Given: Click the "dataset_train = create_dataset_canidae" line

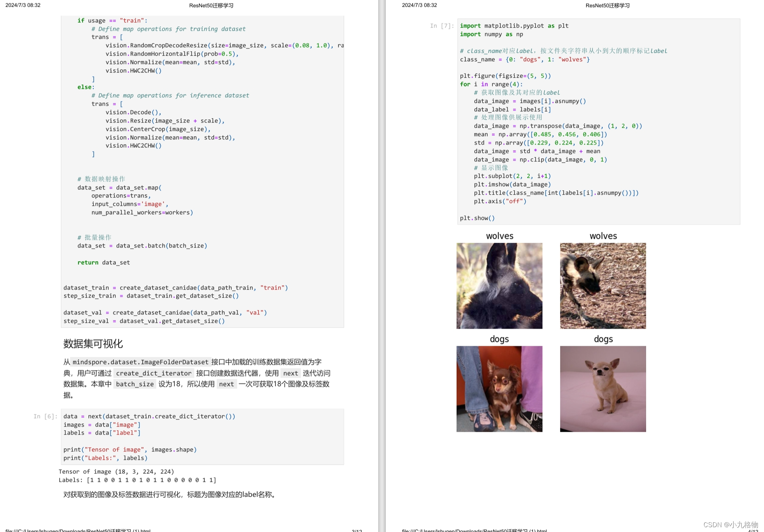Looking at the screenshot, I should coord(176,288).
